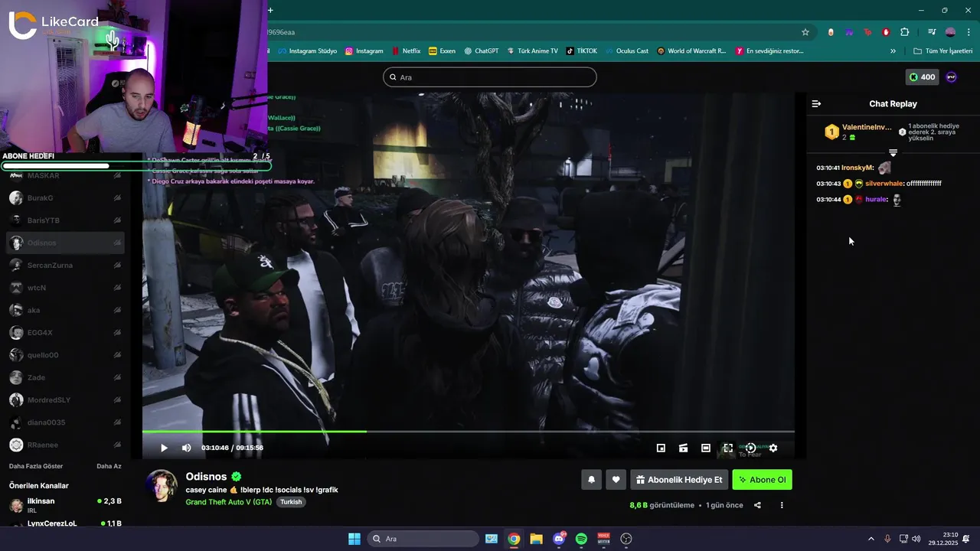Open Chrome three-dot menu

(x=969, y=32)
